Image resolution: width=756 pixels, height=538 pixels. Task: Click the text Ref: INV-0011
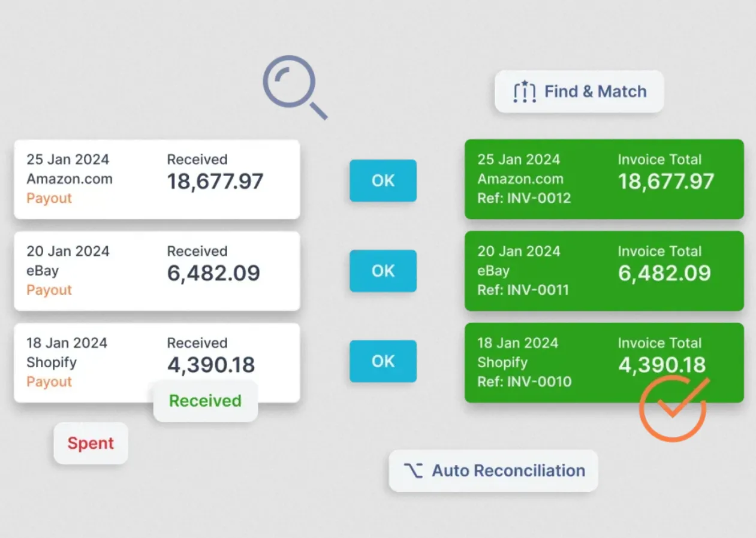tap(523, 290)
